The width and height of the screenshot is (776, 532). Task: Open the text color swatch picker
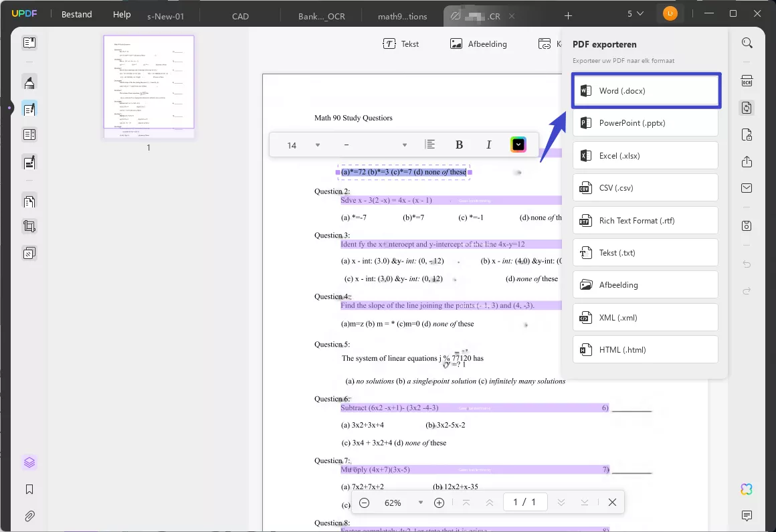(518, 145)
